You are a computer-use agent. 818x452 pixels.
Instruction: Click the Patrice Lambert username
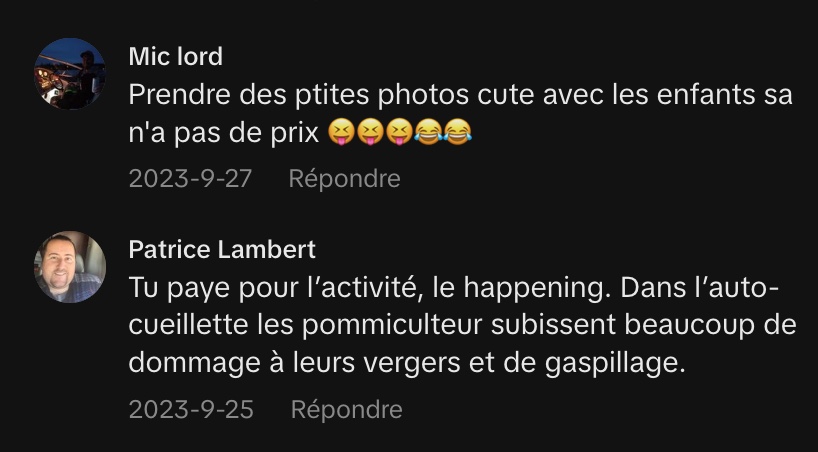[x=222, y=249]
